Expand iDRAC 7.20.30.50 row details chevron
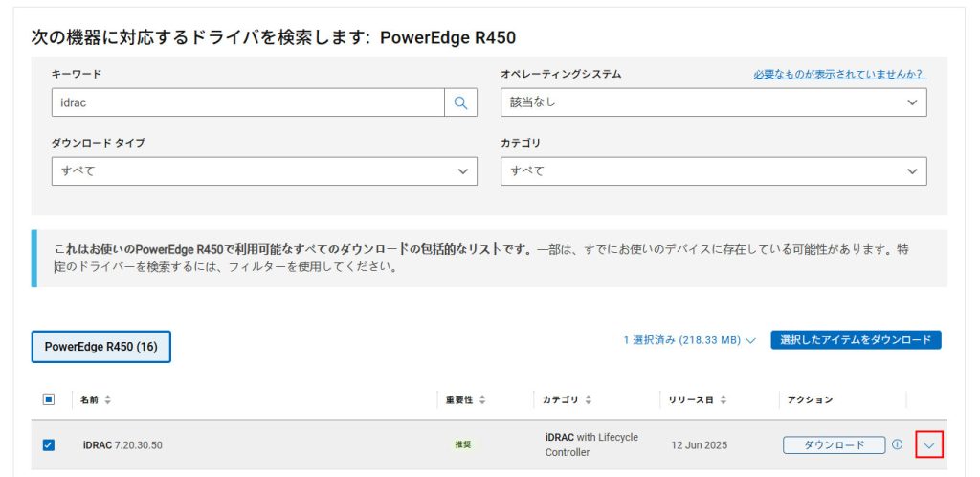 point(928,445)
